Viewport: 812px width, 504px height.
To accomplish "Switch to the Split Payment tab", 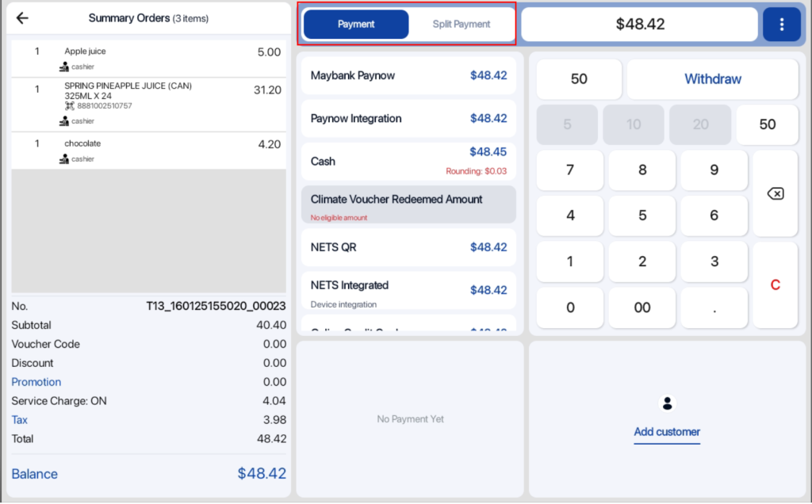I will [x=462, y=25].
